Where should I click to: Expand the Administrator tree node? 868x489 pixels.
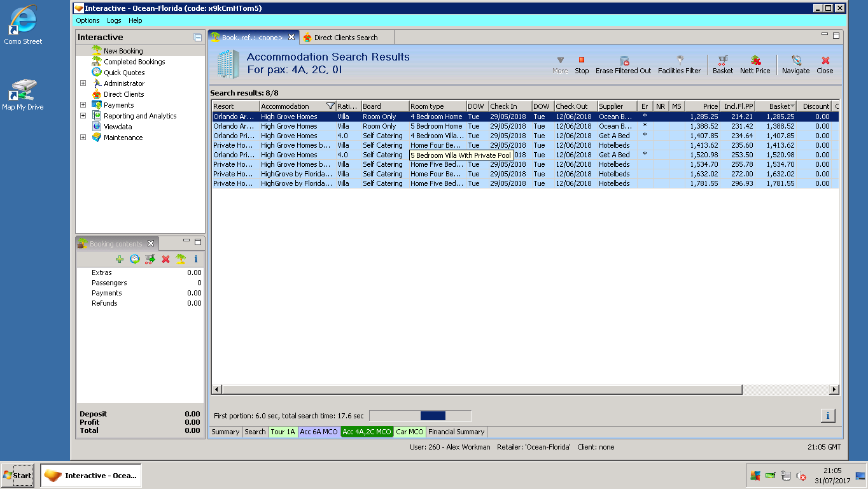coord(83,83)
